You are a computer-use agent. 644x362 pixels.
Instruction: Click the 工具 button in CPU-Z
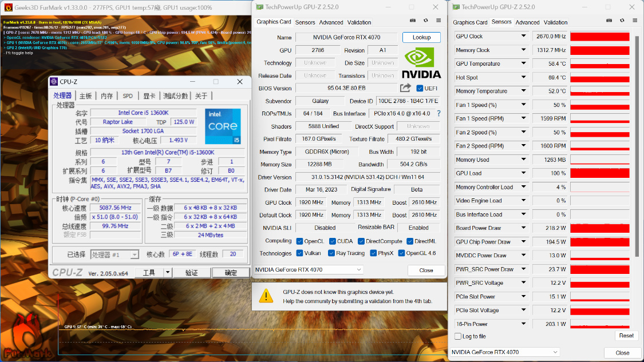pos(149,273)
